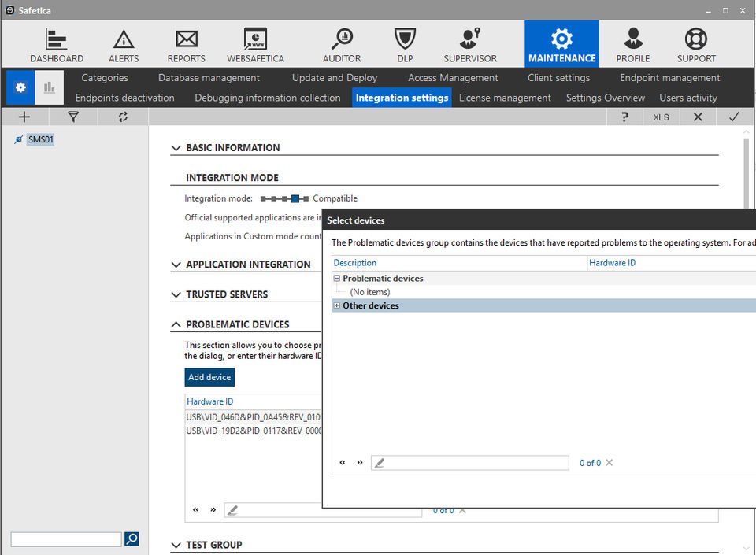The image size is (756, 555).
Task: Select the USB\VID_19D2 hardware ID row
Action: click(254, 431)
